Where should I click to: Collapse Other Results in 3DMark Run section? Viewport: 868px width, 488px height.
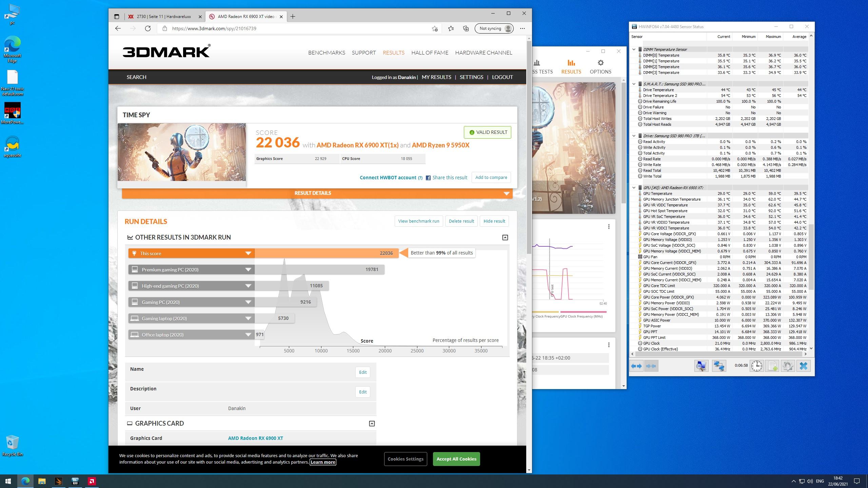point(505,238)
